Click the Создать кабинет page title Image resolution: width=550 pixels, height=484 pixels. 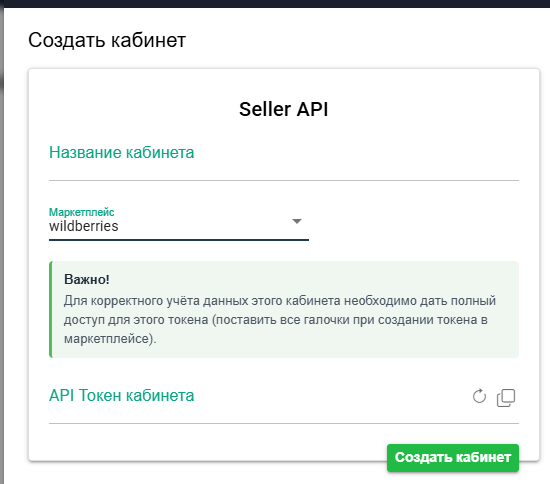tap(107, 40)
